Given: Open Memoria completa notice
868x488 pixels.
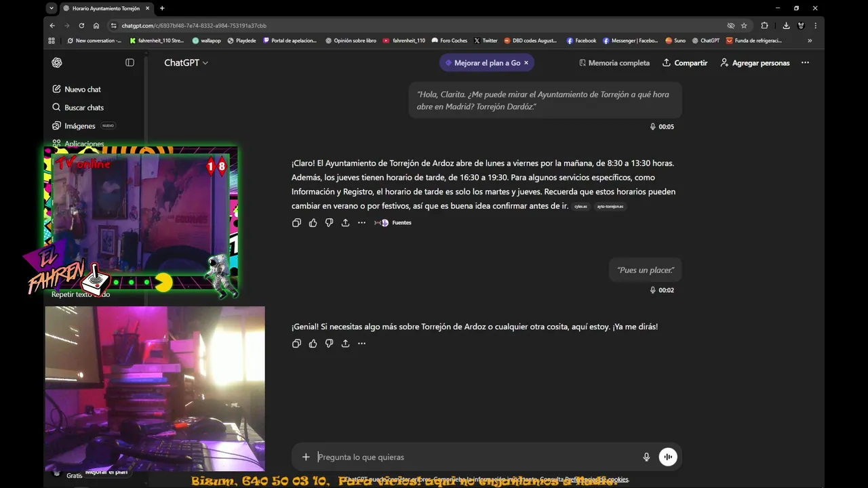Looking at the screenshot, I should tap(614, 63).
